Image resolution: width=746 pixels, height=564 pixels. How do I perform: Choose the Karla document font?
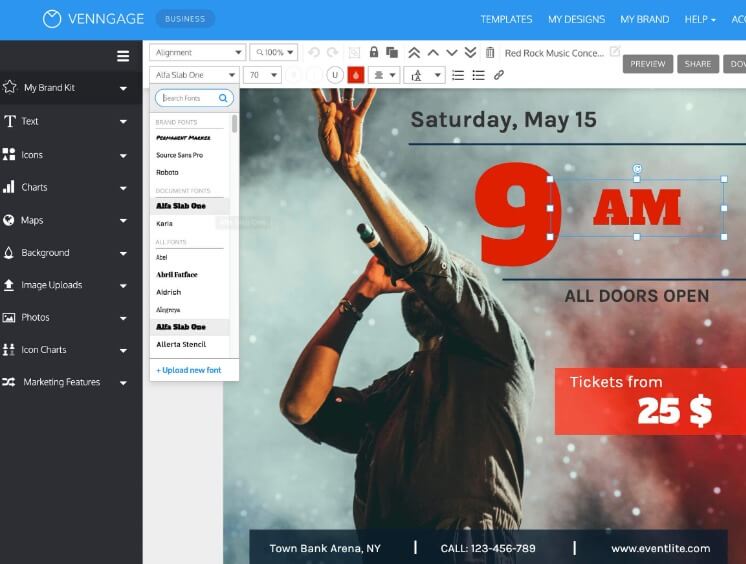click(x=165, y=223)
